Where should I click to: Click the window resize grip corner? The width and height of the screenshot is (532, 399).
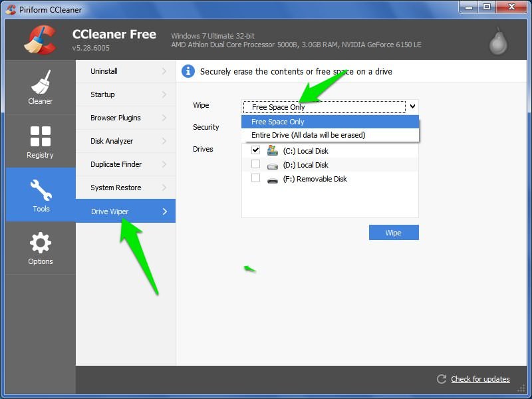[521, 388]
